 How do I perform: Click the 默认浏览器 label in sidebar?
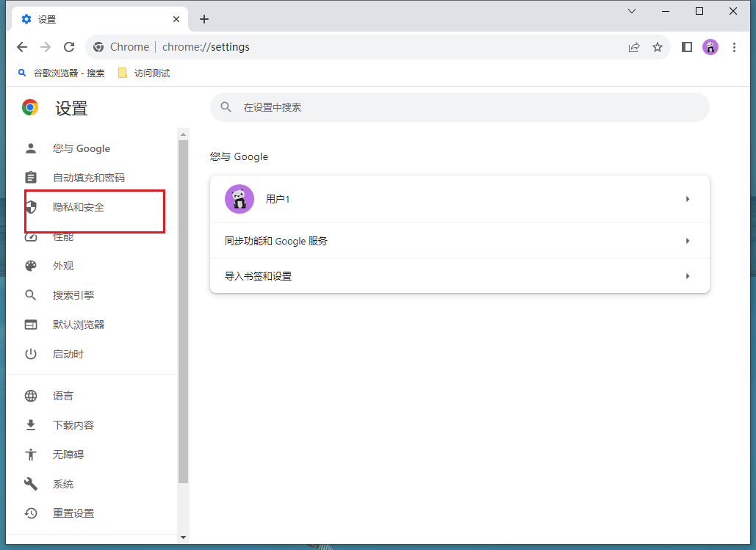(x=79, y=325)
